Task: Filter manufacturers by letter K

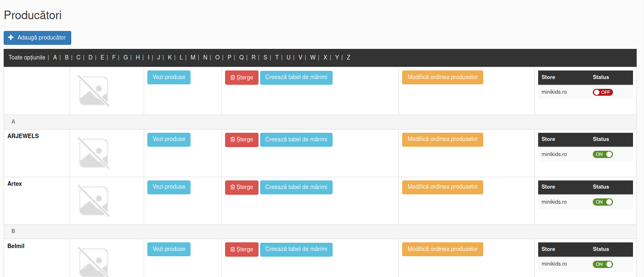Action: point(170,57)
